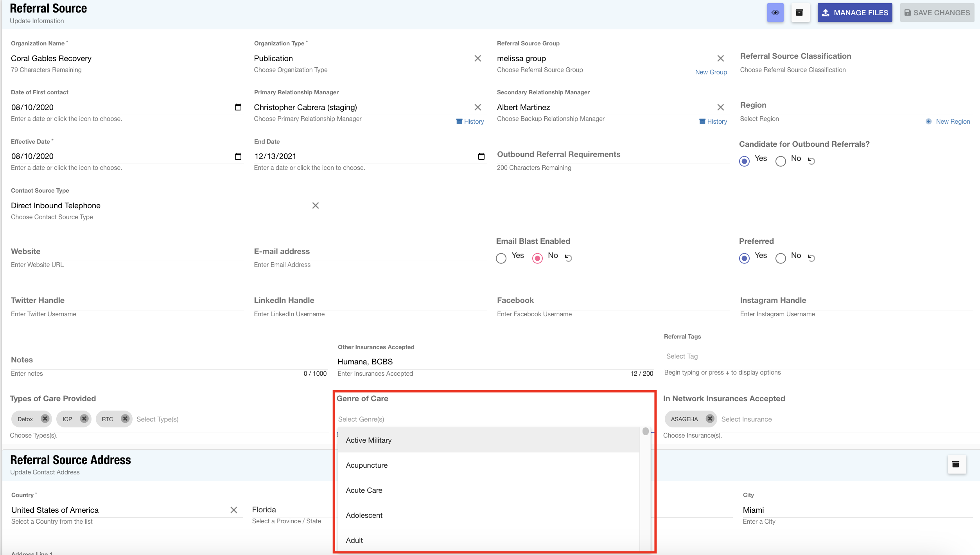
Task: Choose Acupuncture from the genre list
Action: pos(366,465)
